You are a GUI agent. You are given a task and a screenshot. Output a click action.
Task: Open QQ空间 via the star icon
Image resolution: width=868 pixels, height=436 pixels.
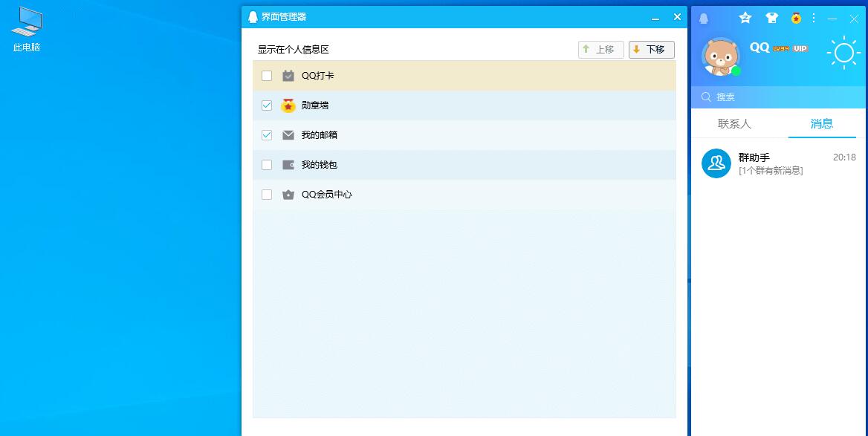tap(745, 18)
